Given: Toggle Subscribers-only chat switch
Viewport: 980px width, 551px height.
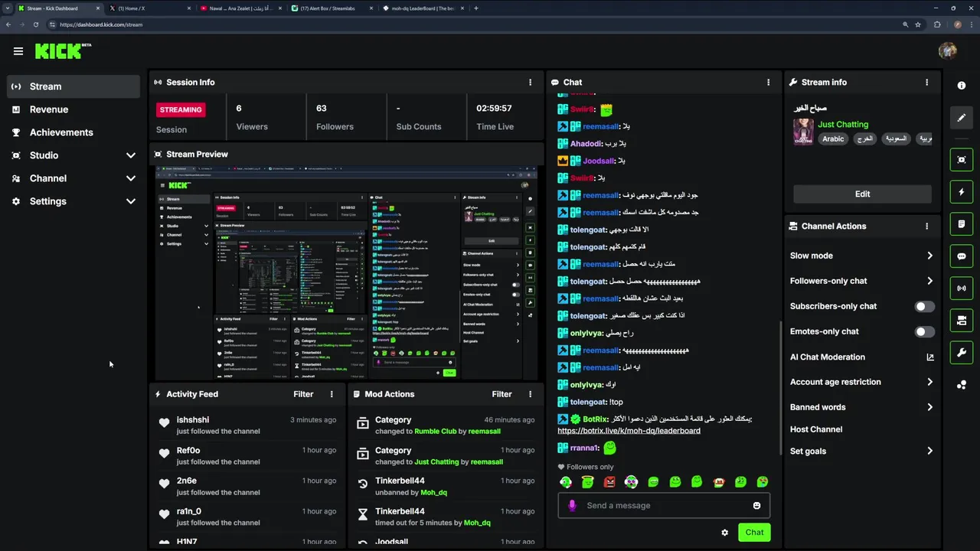Looking at the screenshot, I should 925,306.
